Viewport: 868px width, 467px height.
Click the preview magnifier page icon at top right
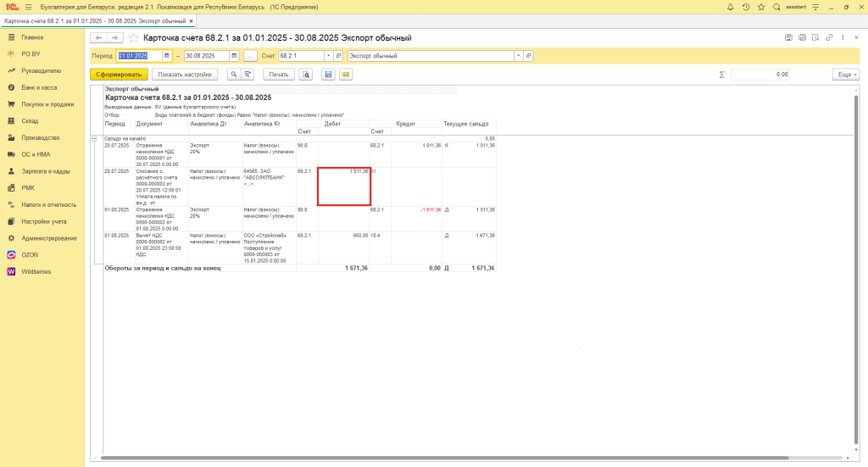tap(815, 37)
